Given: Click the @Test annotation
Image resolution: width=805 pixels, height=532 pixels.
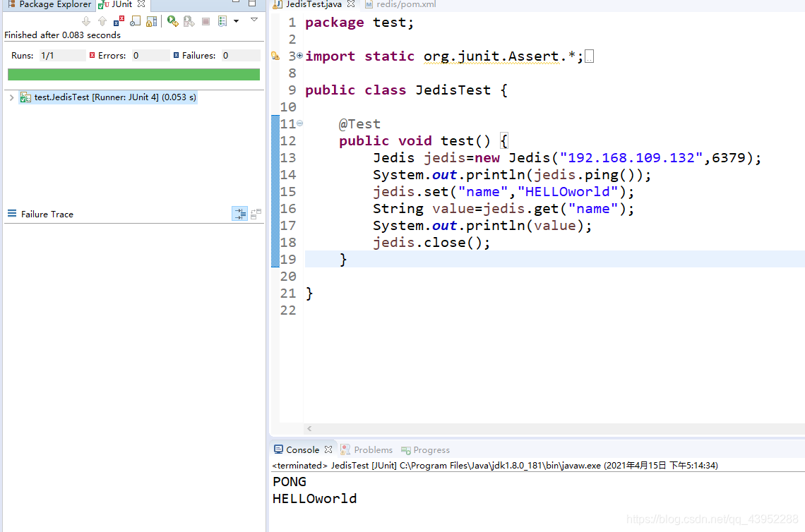Looking at the screenshot, I should (x=360, y=124).
